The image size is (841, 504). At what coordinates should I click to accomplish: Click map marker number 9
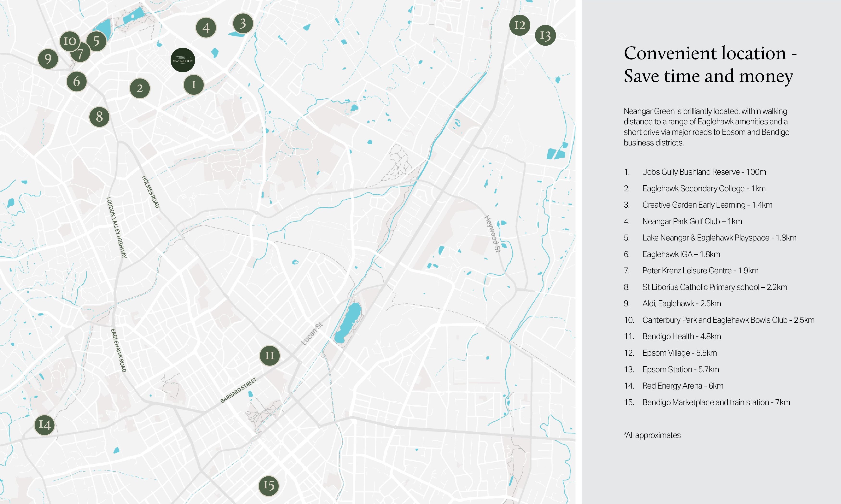pyautogui.click(x=48, y=59)
